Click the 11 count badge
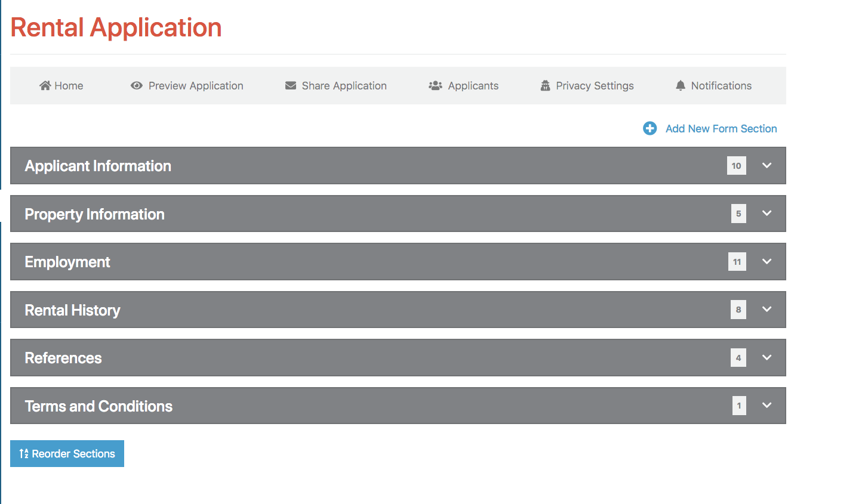This screenshot has width=868, height=504. tap(737, 262)
